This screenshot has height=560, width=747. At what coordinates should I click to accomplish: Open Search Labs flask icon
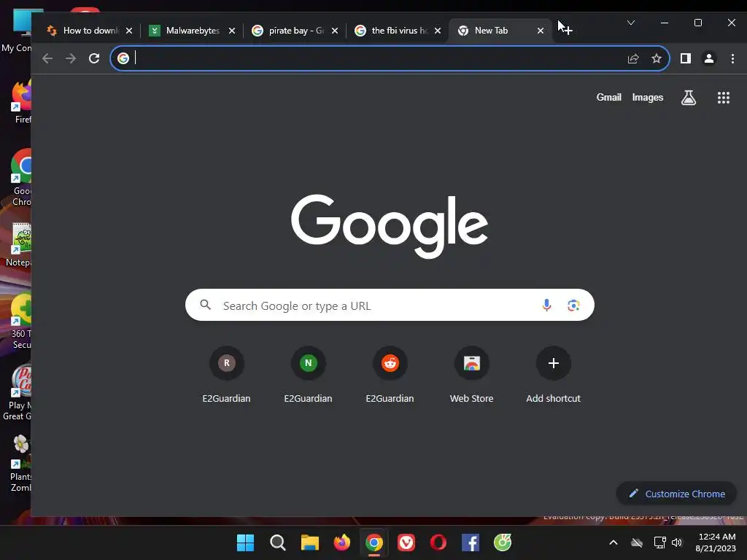(x=689, y=98)
